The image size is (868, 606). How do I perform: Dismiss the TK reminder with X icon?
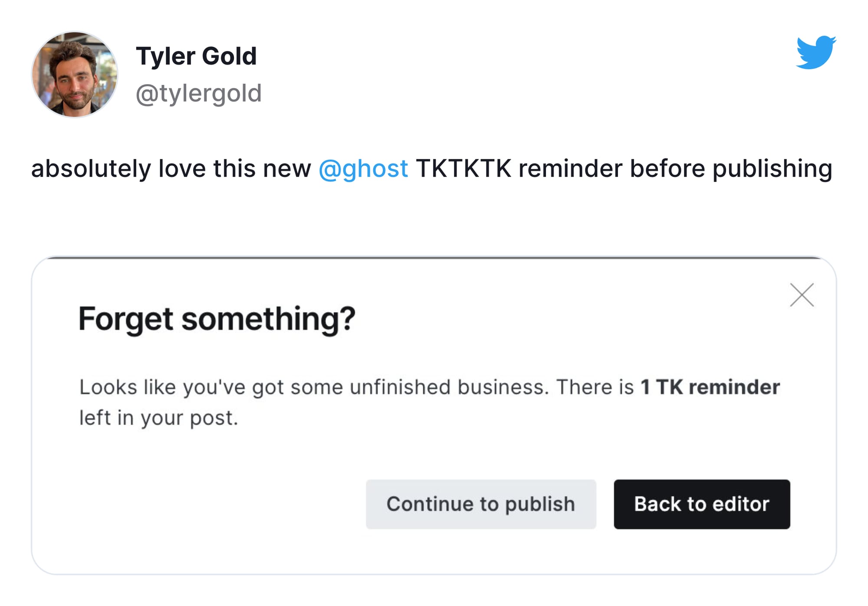point(802,295)
